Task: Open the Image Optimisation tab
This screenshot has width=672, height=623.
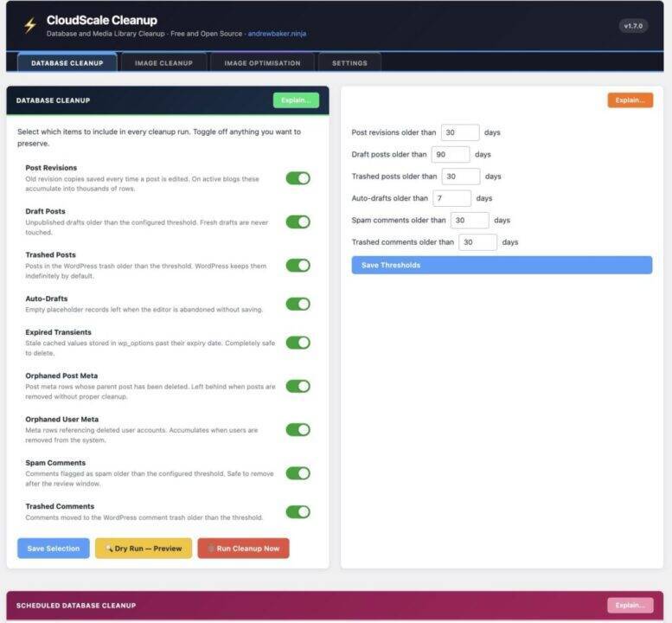Action: [262, 63]
